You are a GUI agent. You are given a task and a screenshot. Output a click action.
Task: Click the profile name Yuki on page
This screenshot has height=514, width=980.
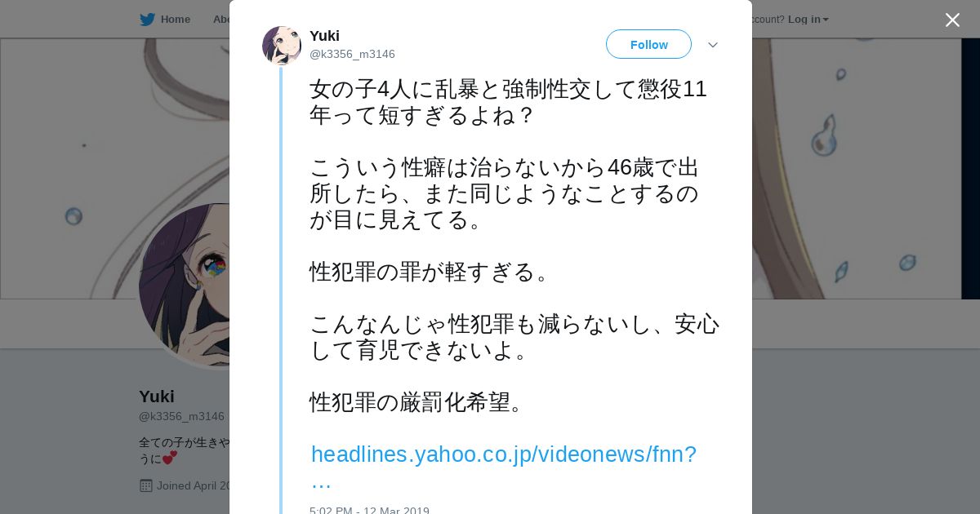pos(157,397)
